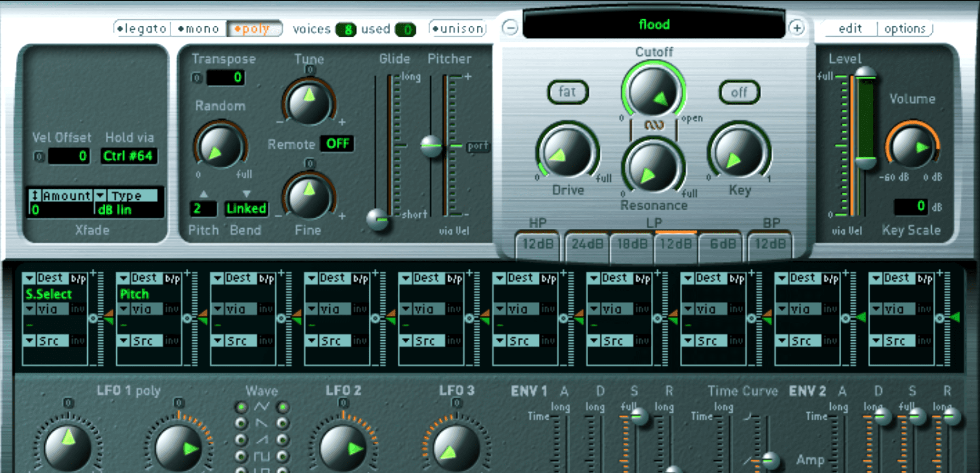Screen dimensions: 980x473
Task: Toggle the filter fat button
Action: coord(568,92)
